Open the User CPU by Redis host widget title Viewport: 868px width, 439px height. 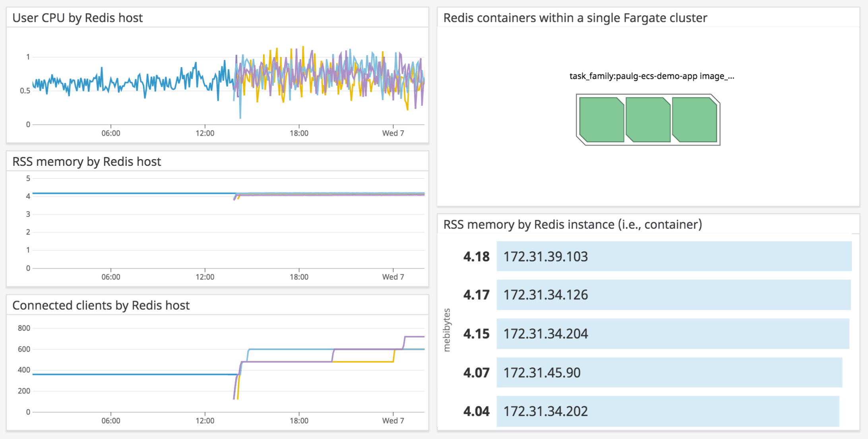[77, 17]
